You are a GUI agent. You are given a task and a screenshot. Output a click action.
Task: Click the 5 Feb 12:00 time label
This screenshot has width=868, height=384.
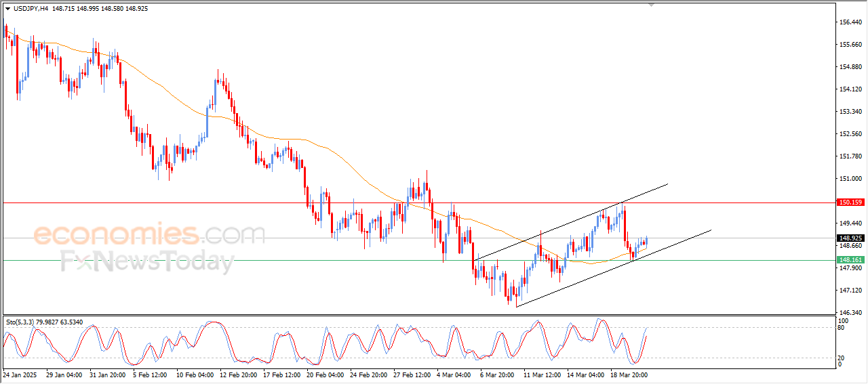[x=151, y=375]
